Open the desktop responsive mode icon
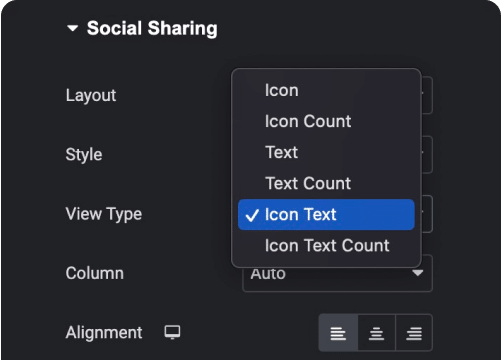Screen dimensions: 501x360 tap(172, 332)
